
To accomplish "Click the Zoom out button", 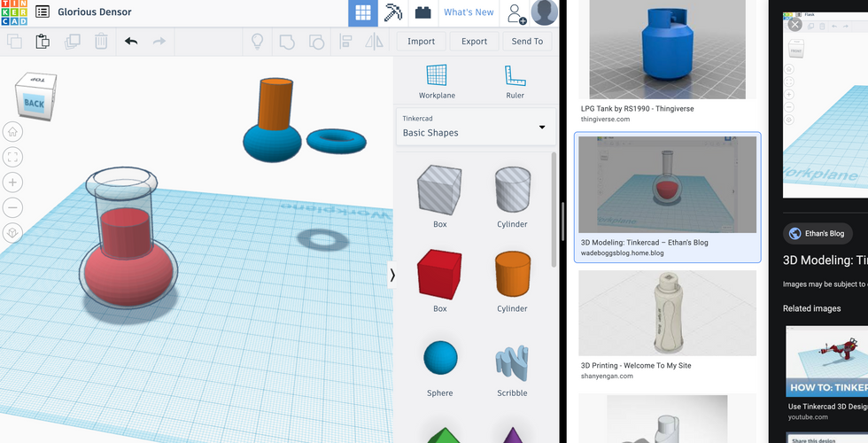I will point(12,207).
